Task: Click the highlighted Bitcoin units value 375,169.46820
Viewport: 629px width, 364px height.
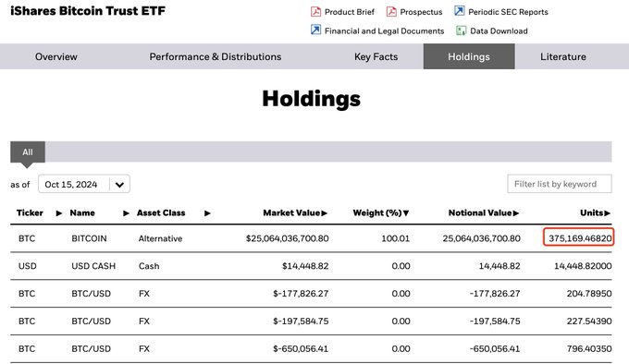Action: 578,237
